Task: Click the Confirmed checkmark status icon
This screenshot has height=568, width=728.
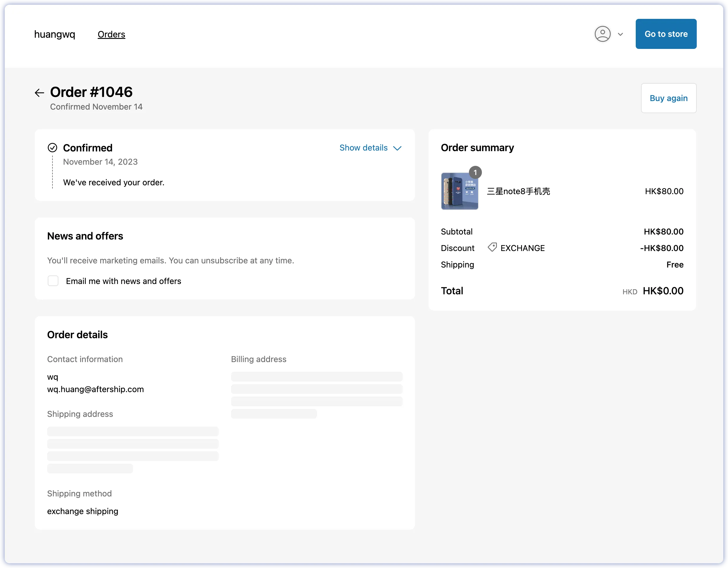Action: [x=52, y=148]
